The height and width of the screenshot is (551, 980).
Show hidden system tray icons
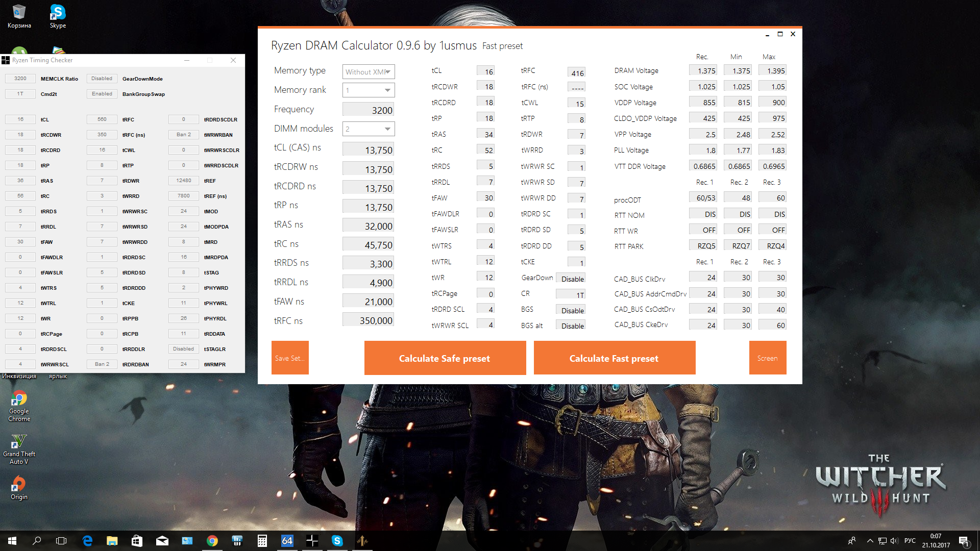pyautogui.click(x=870, y=541)
